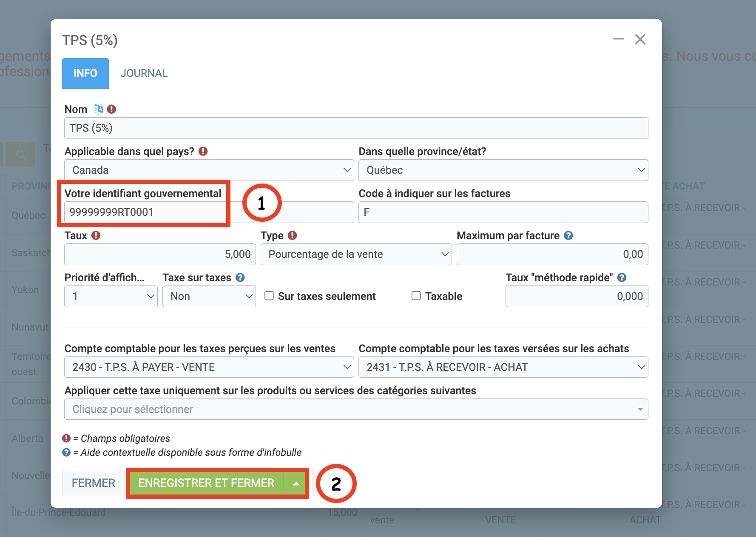Click help icon beside Taux "méthode rapide"

[x=622, y=277]
